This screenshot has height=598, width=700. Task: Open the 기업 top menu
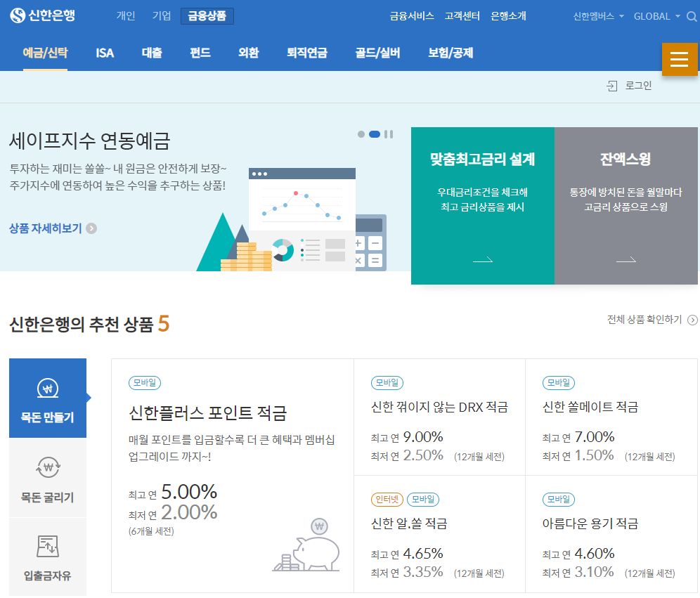point(162,16)
